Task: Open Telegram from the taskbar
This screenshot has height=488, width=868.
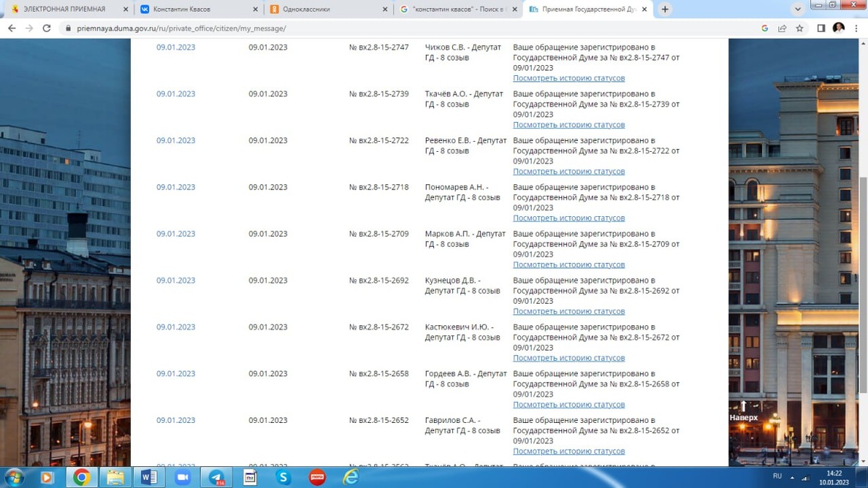Action: [216, 477]
